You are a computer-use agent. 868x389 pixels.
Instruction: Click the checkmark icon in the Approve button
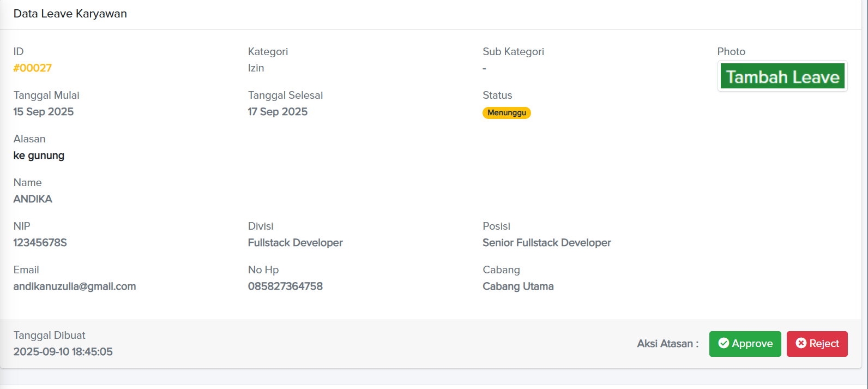point(724,343)
